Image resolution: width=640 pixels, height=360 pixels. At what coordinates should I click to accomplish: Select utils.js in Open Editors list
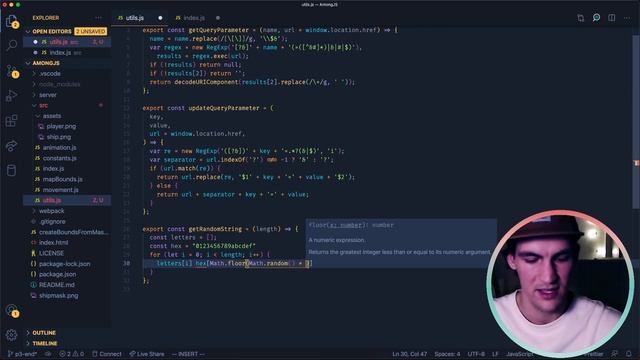tap(67, 42)
